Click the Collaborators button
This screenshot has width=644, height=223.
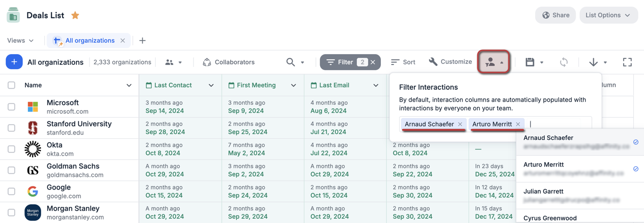229,62
